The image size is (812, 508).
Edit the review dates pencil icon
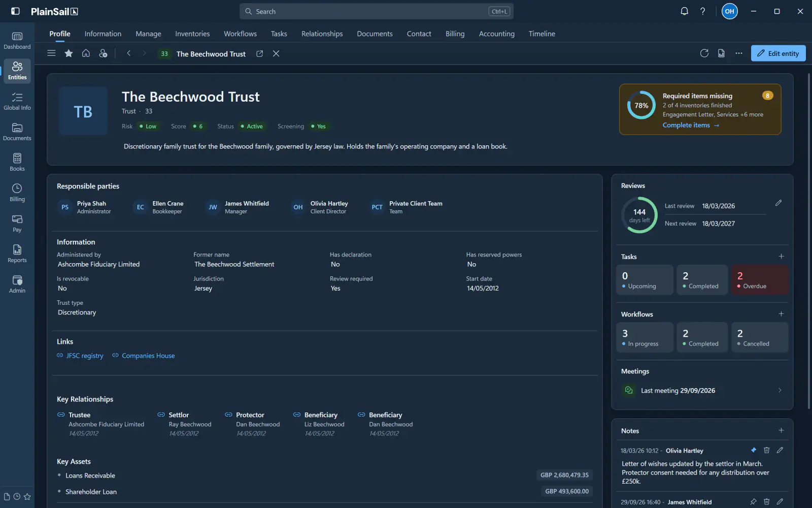[779, 203]
